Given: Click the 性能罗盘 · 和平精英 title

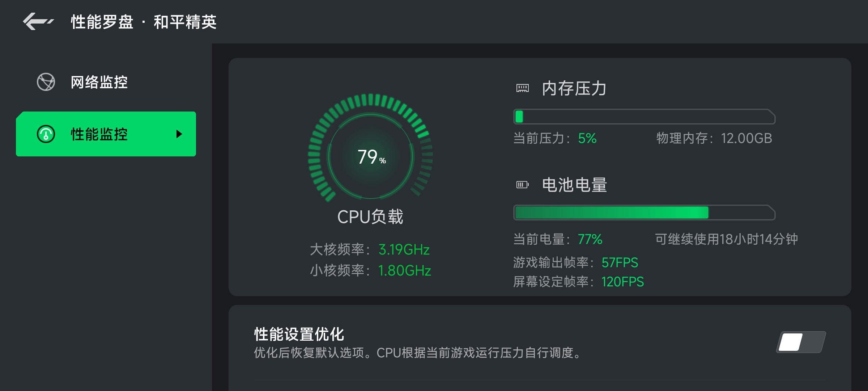Looking at the screenshot, I should 144,22.
